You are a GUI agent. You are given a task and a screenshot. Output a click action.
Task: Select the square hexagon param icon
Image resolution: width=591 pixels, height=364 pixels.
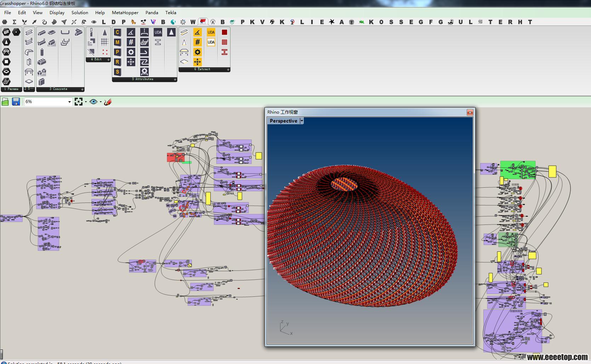(x=6, y=62)
